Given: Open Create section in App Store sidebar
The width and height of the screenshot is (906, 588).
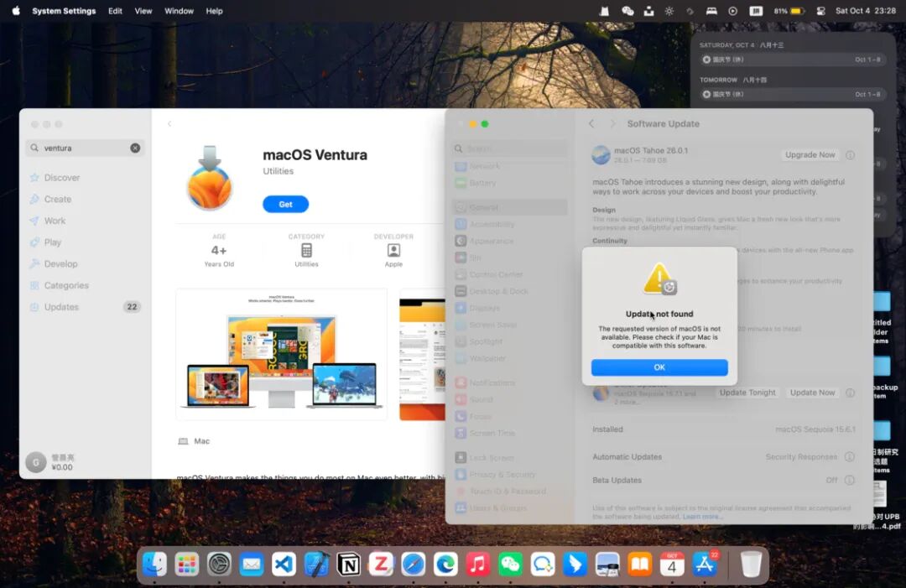Looking at the screenshot, I should pyautogui.click(x=58, y=200).
